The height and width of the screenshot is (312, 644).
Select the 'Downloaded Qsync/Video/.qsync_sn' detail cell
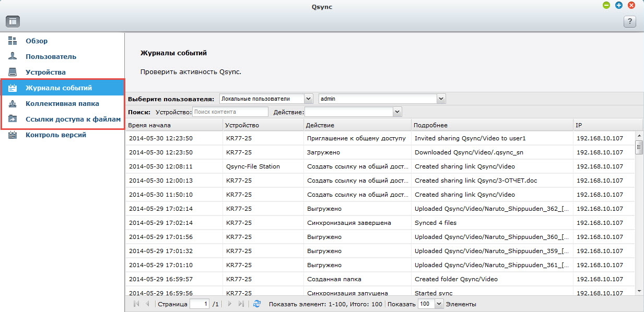click(x=468, y=152)
